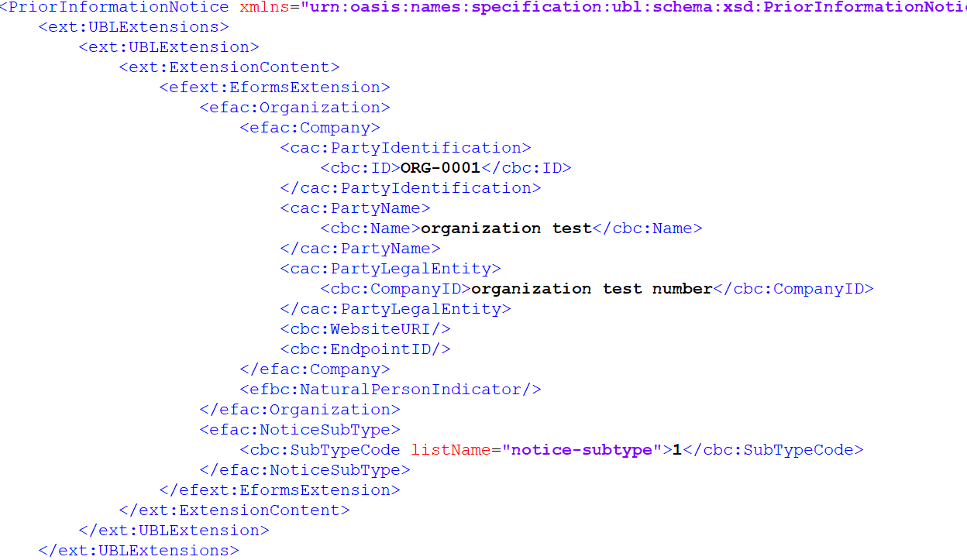Click the opening cbc:CompanyID tag
The height and width of the screenshot is (560, 967).
(x=396, y=289)
